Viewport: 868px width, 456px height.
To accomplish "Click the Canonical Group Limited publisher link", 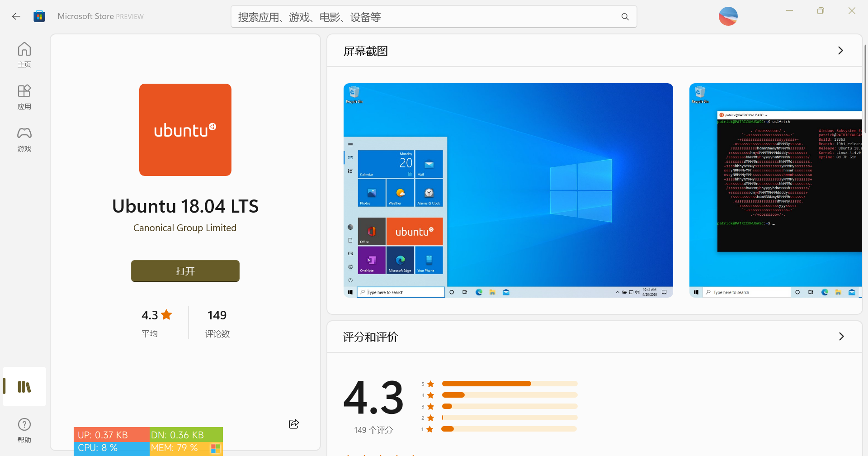I will coord(185,228).
